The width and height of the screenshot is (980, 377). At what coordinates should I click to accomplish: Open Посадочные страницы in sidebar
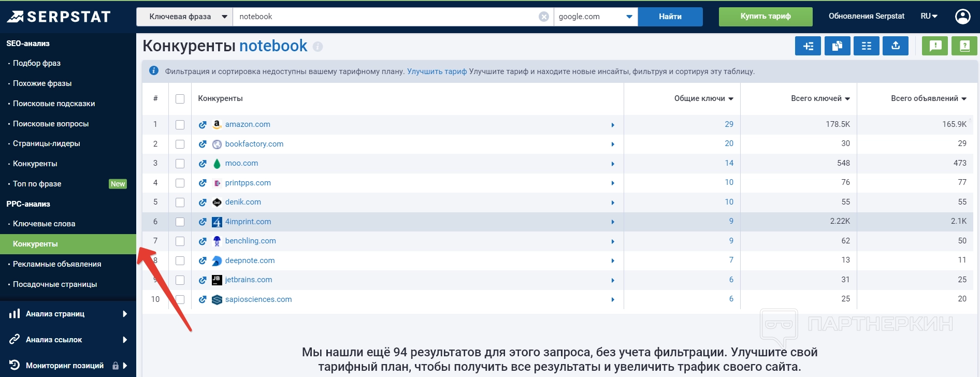(x=55, y=284)
